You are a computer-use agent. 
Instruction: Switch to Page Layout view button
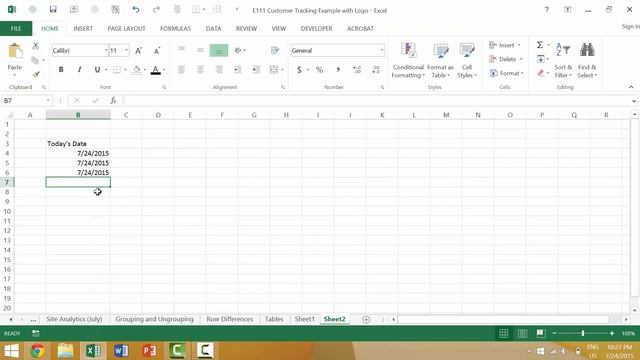(522, 333)
